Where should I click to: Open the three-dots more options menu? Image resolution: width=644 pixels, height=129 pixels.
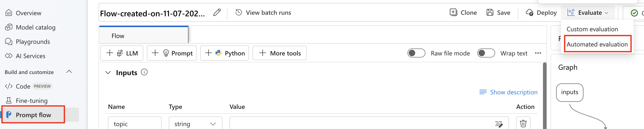click(x=538, y=53)
